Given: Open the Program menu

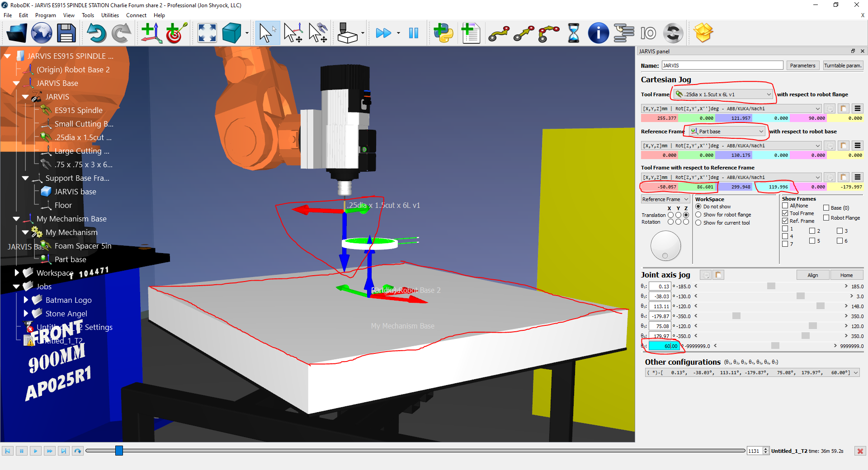Looking at the screenshot, I should [46, 15].
